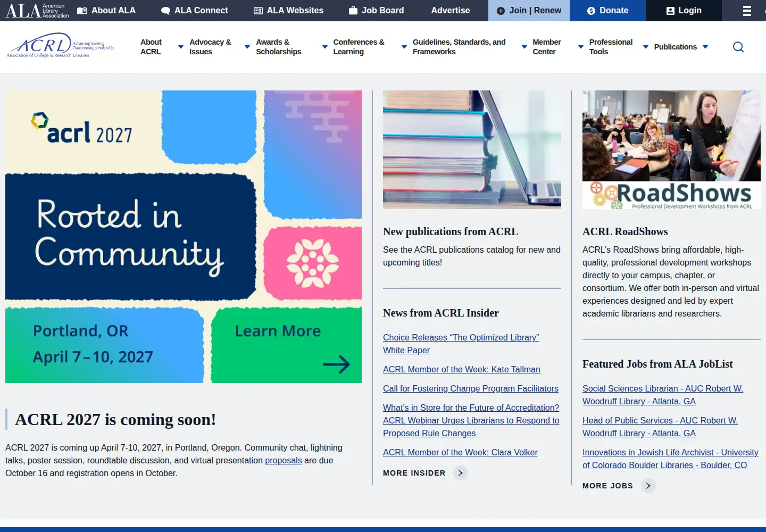Open ACRL Member of the Week: Clara Volker
Screen dimensions: 766x532
pyautogui.click(x=460, y=452)
